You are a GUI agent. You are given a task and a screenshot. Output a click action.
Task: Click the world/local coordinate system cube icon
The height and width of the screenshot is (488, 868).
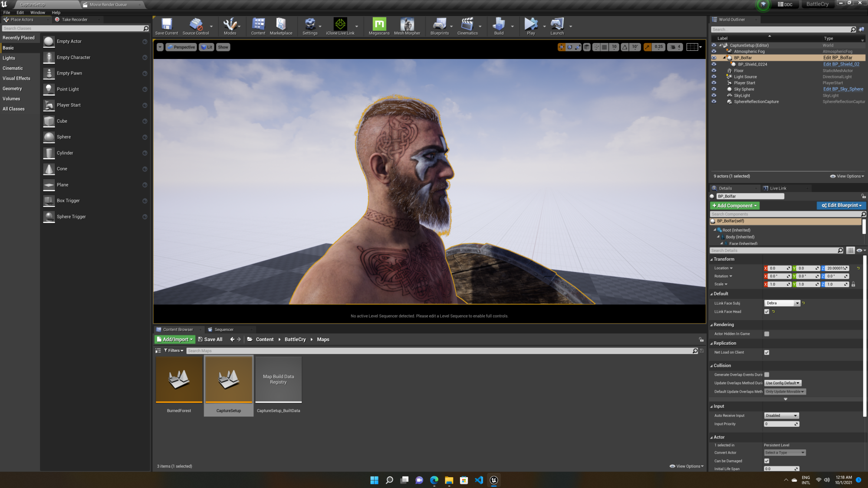click(587, 47)
